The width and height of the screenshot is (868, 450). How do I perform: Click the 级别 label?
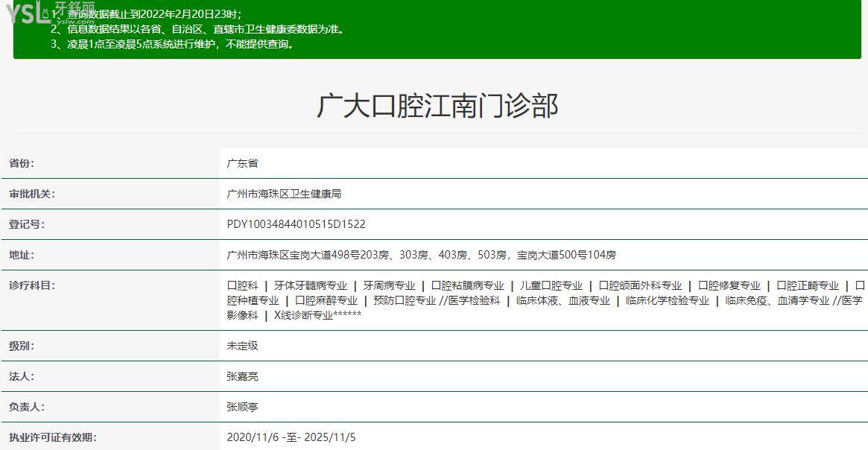(22, 346)
